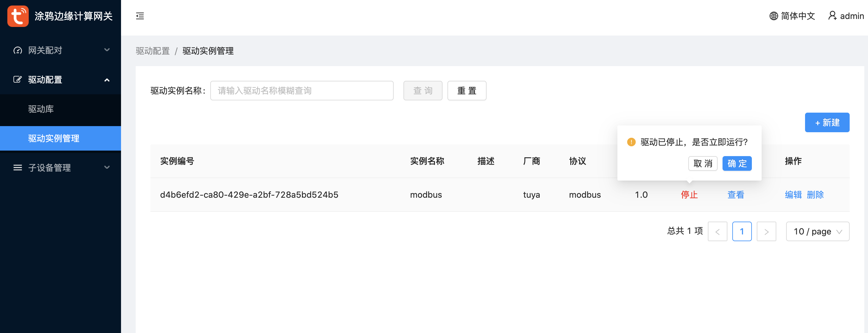The image size is (868, 333).
Task: Click the 协议 cell modbus
Action: (x=585, y=195)
